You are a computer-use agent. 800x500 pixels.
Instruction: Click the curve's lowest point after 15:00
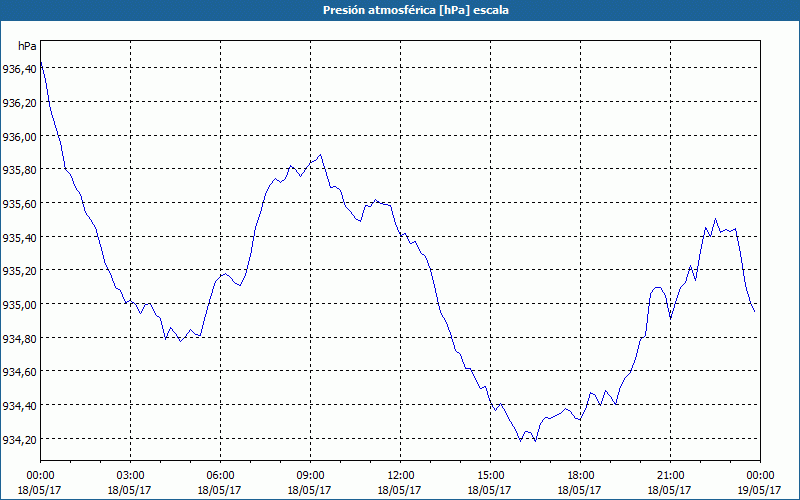[520, 440]
